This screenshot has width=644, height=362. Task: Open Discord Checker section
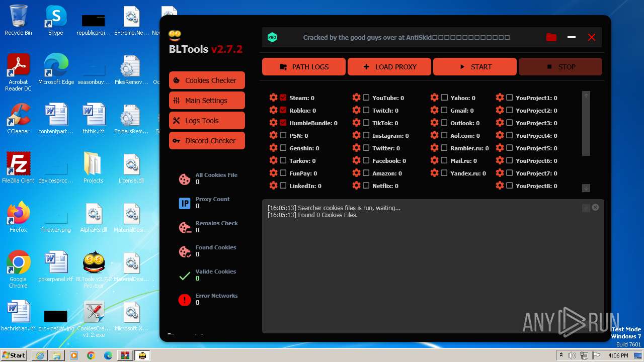(x=207, y=141)
